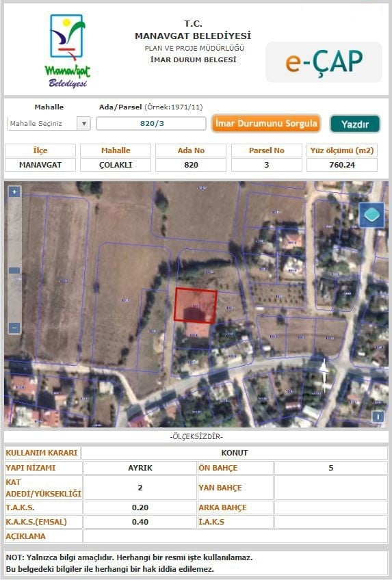
Task: Click the AÇIKLAMA label
Action: click(25, 536)
